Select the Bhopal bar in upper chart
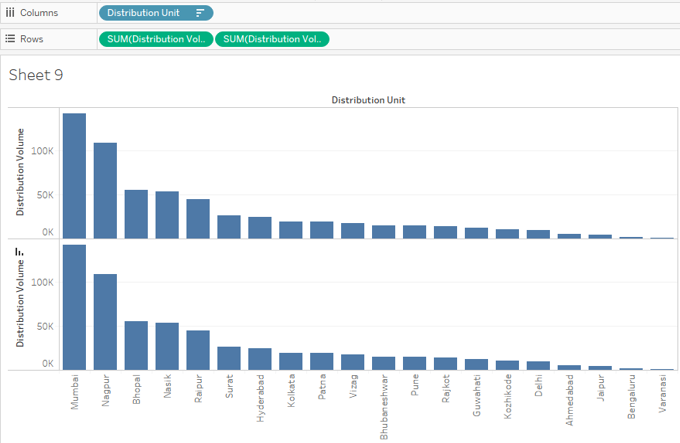 click(x=136, y=214)
